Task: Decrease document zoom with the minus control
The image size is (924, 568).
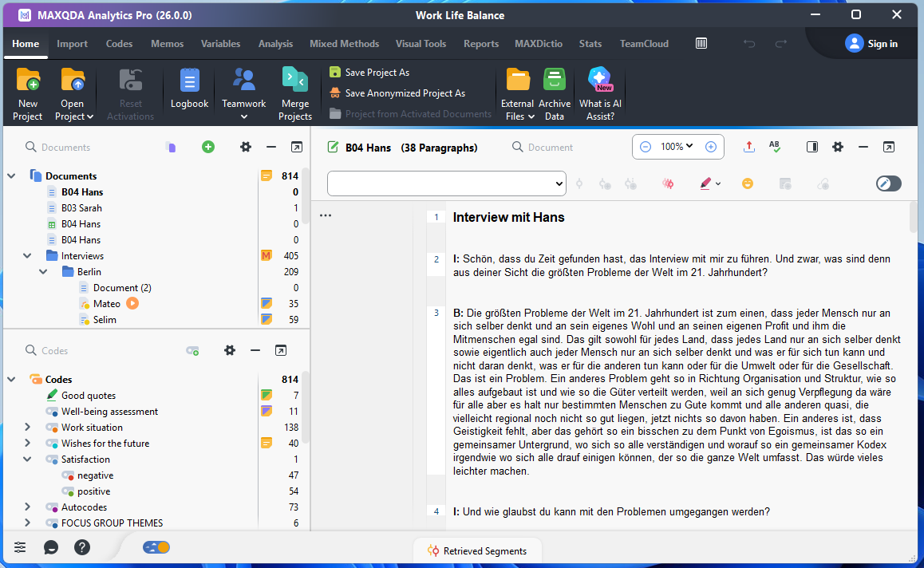Action: click(646, 147)
